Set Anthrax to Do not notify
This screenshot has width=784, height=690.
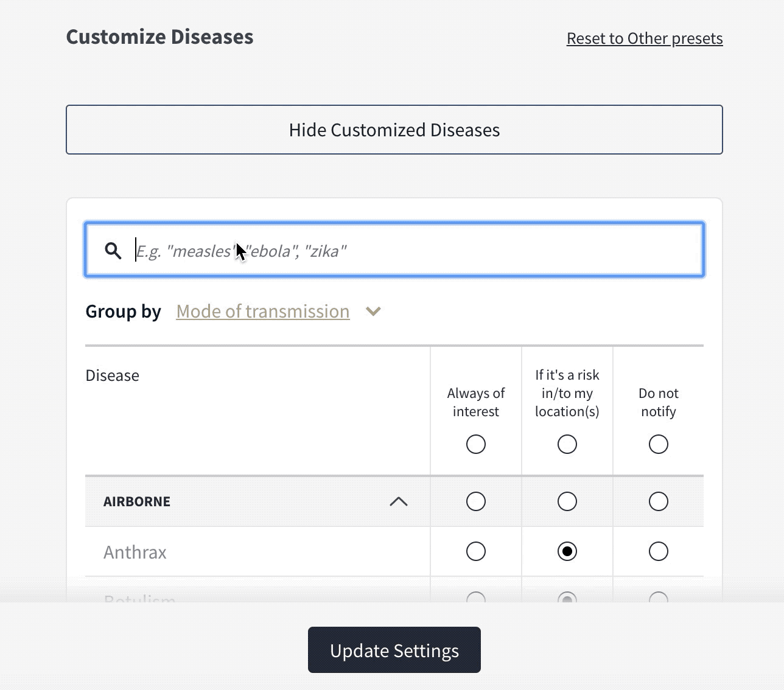[659, 551]
